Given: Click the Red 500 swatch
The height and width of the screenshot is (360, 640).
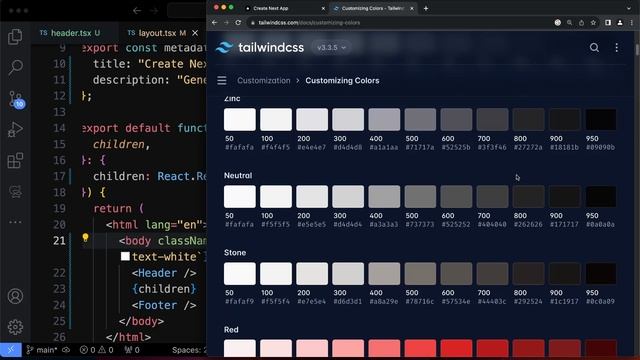Looking at the screenshot, I should tap(420, 348).
